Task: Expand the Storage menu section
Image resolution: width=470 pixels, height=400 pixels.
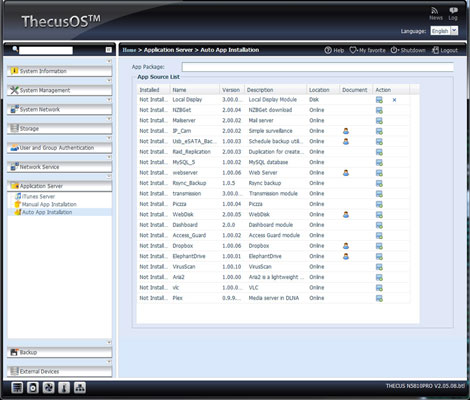Action: click(x=60, y=129)
